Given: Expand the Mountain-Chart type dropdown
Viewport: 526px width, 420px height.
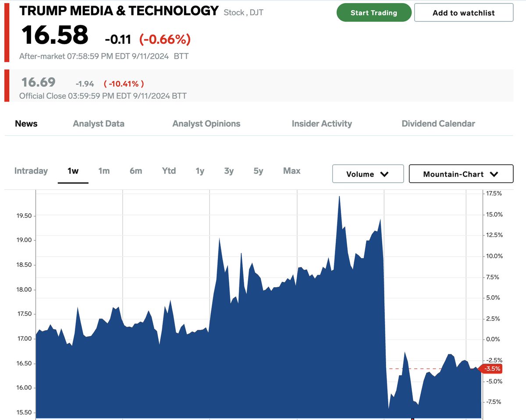Looking at the screenshot, I should (x=461, y=174).
